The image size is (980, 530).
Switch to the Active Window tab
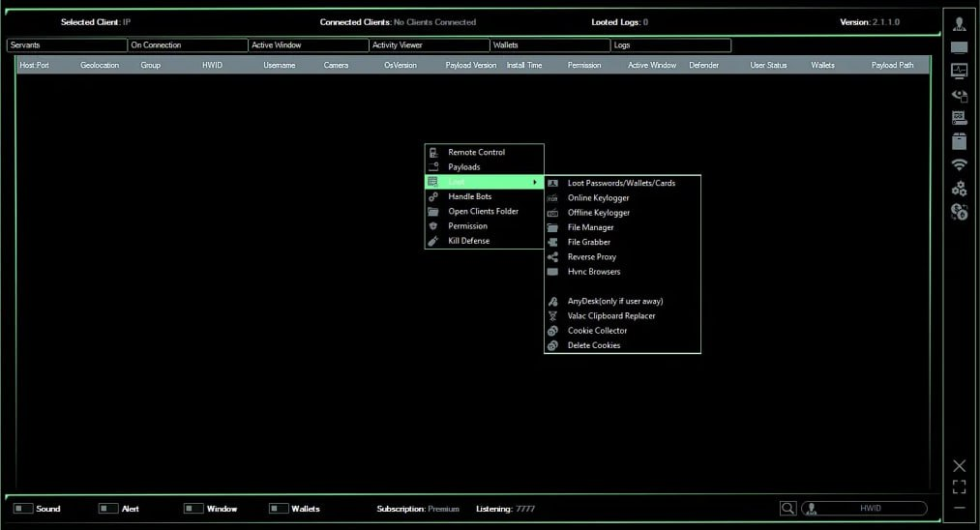coord(309,45)
